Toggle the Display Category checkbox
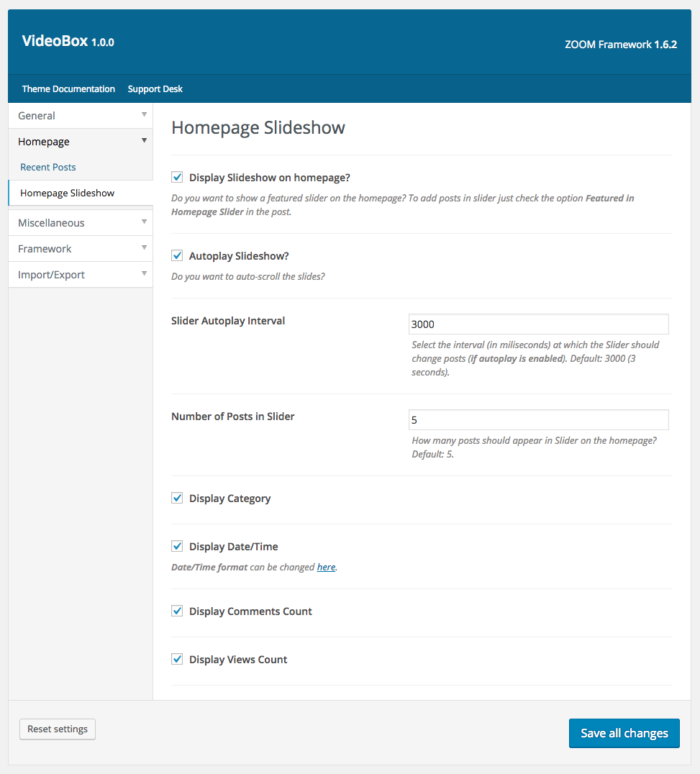The image size is (700, 774). [177, 498]
